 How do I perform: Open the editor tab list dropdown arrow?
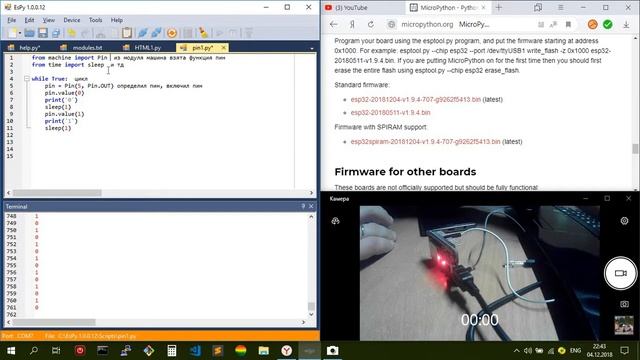click(x=312, y=49)
